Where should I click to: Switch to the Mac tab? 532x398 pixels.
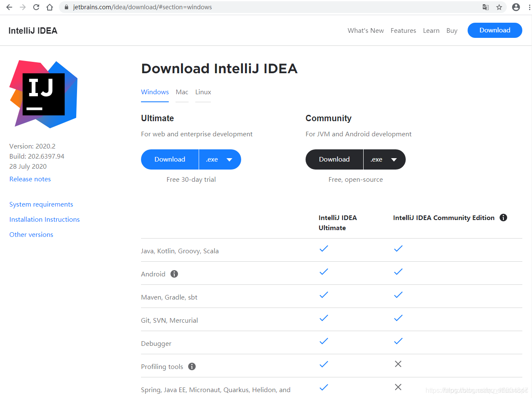[x=182, y=92]
